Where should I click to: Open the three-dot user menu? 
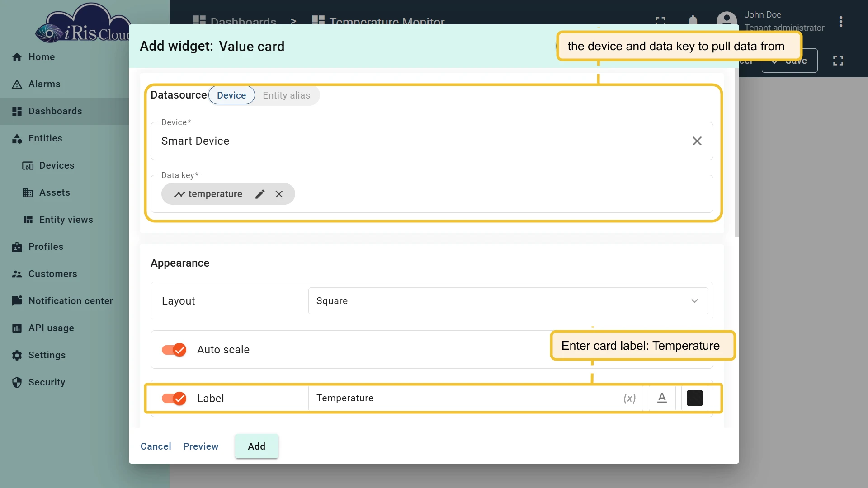[840, 22]
